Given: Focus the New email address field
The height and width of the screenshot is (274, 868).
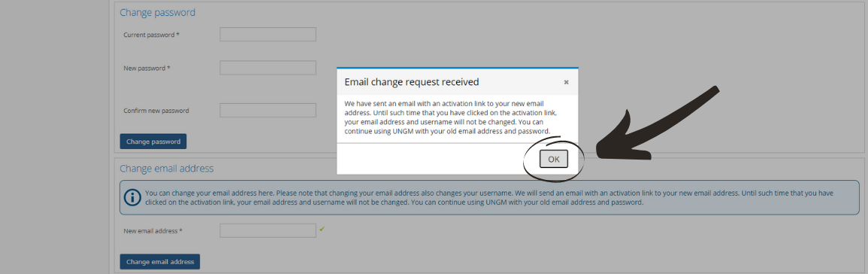Looking at the screenshot, I should tap(268, 230).
